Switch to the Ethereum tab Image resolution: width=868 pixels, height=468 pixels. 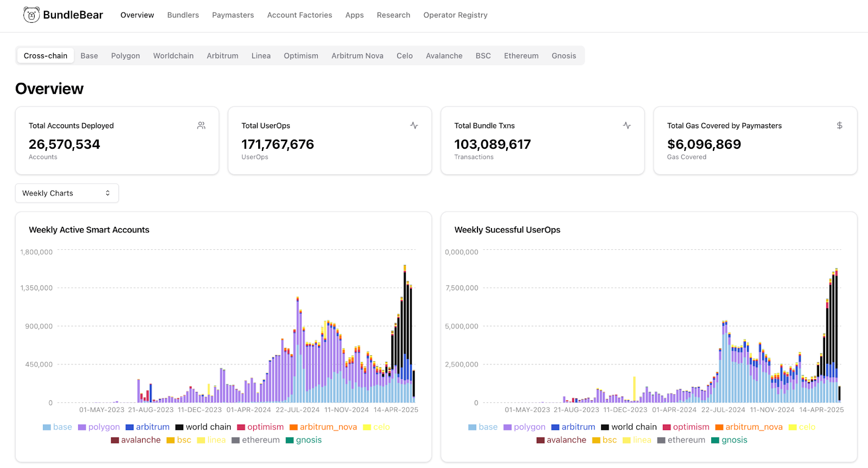click(x=521, y=56)
